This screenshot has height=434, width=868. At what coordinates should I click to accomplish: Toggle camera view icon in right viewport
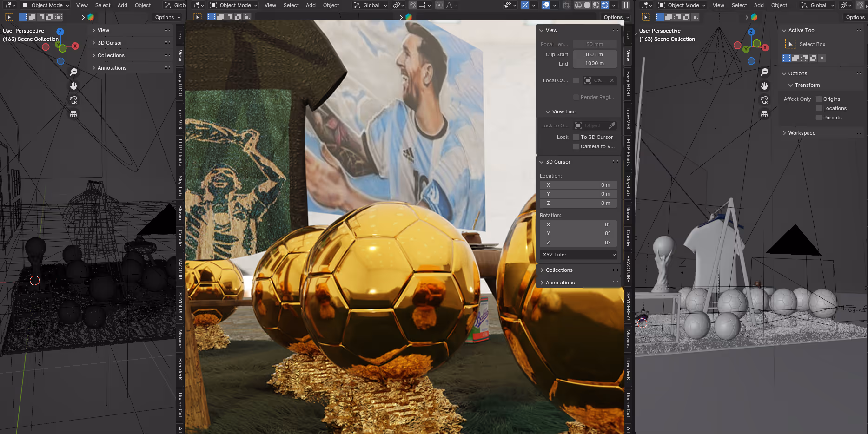coord(764,100)
